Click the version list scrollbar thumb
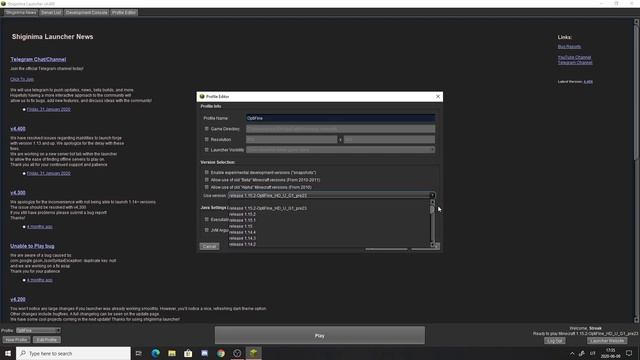The image size is (640, 360). pyautogui.click(x=432, y=209)
